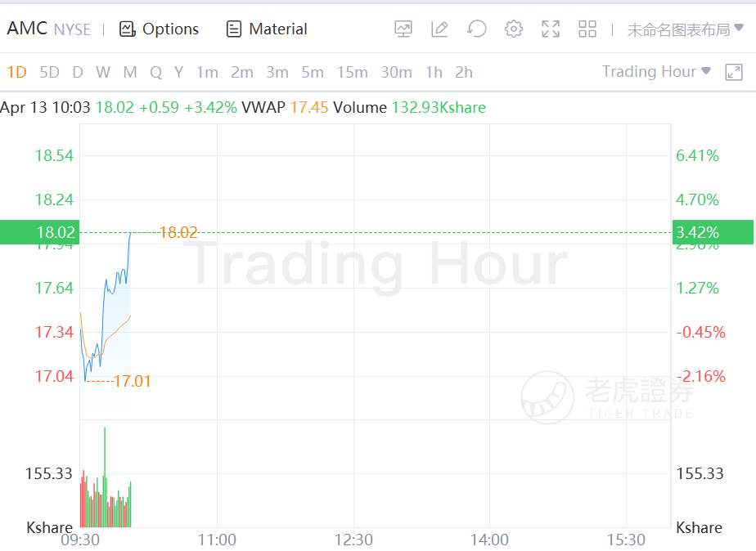Expand the 未命名图表布局 layout dropdown
The image size is (756, 551).
pos(685,29)
